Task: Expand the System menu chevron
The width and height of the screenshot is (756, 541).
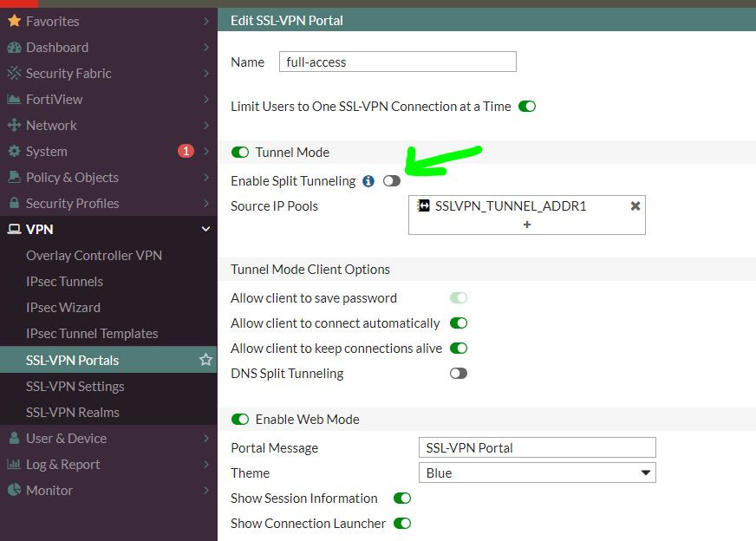Action: click(205, 152)
